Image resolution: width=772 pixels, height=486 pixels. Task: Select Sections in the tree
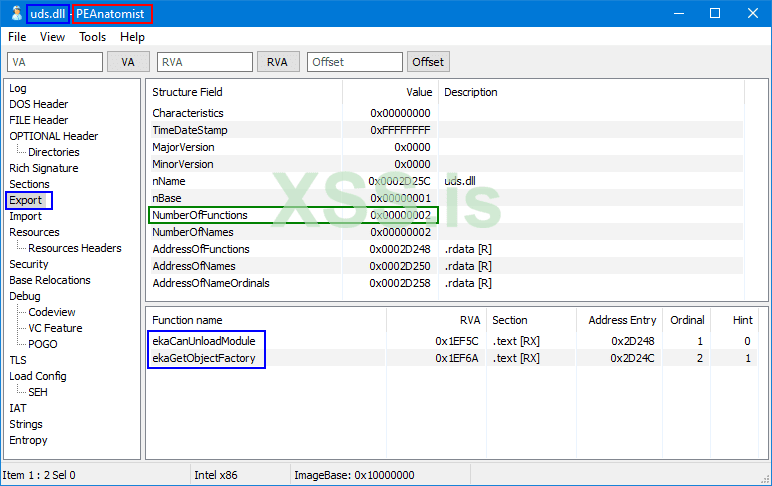click(30, 184)
